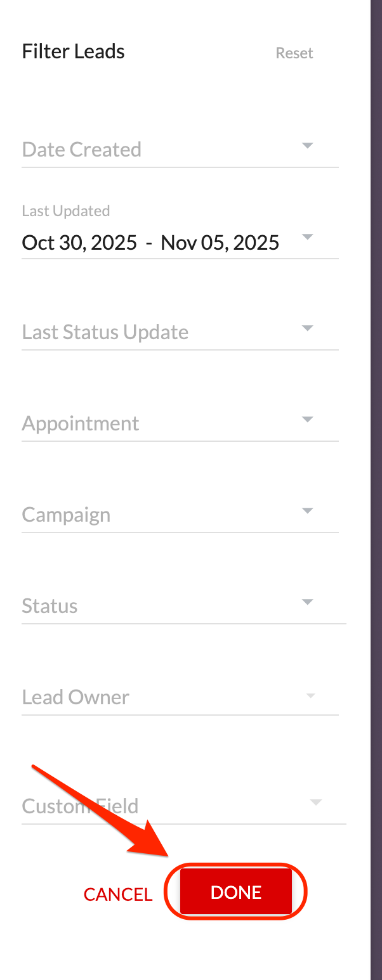Click the Campaign dropdown arrow icon

pyautogui.click(x=308, y=511)
